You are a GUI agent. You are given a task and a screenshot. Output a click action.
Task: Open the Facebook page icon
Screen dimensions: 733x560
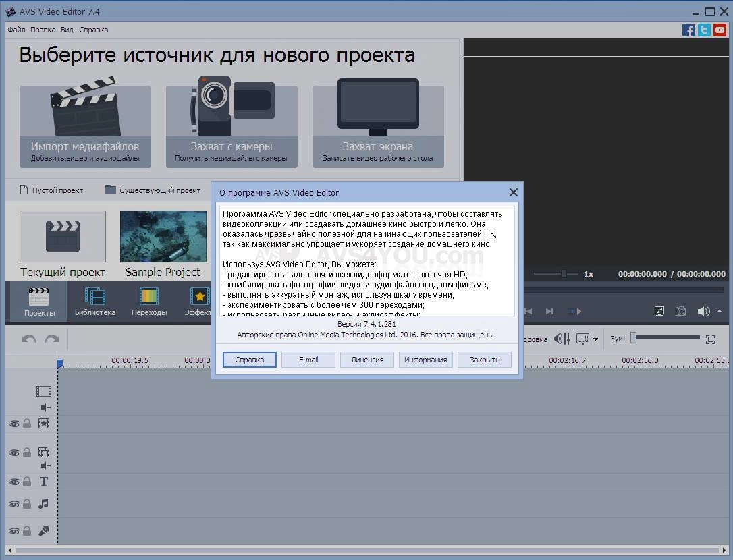tap(688, 30)
